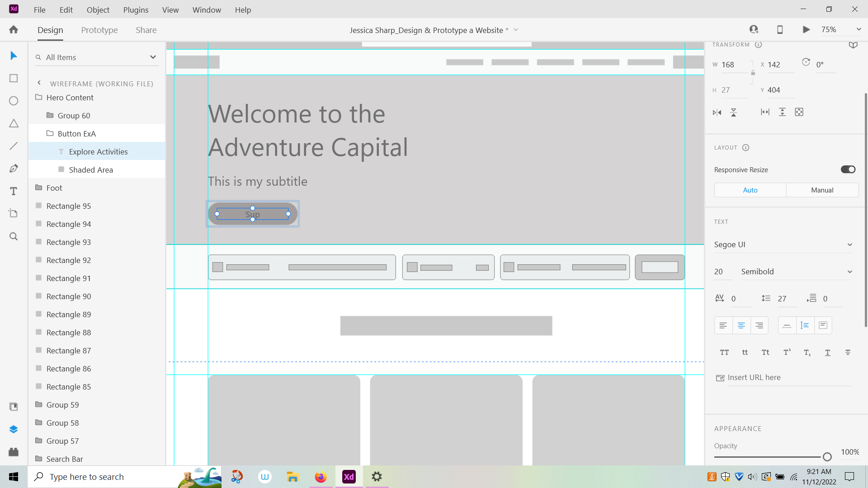Switch responsive resize to Manual
Image resolution: width=868 pixels, height=488 pixels.
(822, 190)
